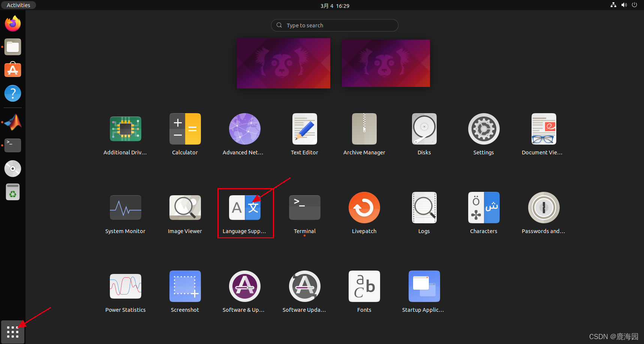The height and width of the screenshot is (344, 644).
Task: Open the Language Support application
Action: (x=245, y=208)
